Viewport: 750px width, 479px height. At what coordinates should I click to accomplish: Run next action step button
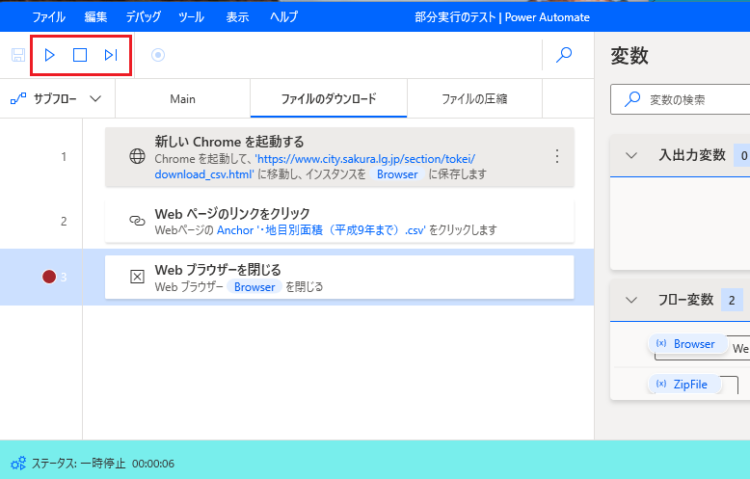coord(111,55)
